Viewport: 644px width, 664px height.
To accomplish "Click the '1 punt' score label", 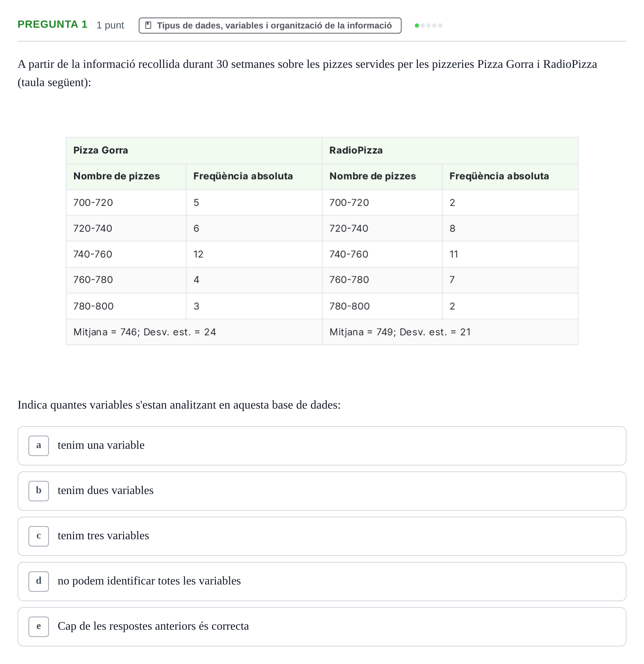I will point(110,25).
